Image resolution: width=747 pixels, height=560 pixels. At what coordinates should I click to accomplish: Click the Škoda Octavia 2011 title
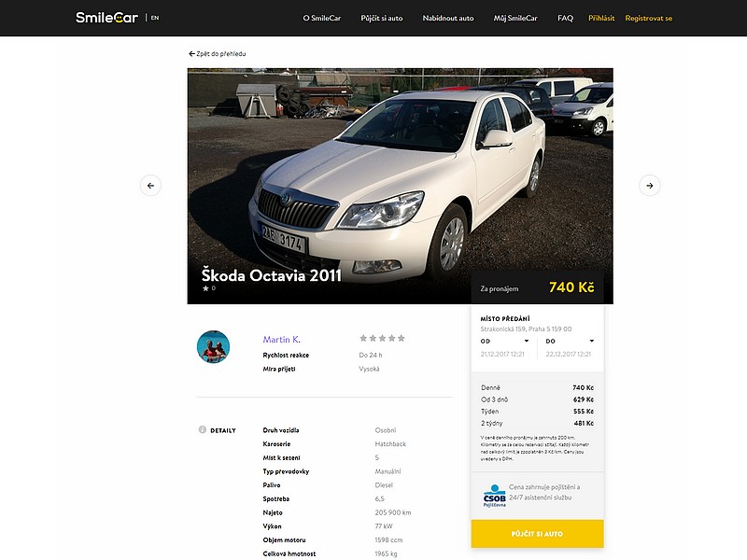[271, 275]
